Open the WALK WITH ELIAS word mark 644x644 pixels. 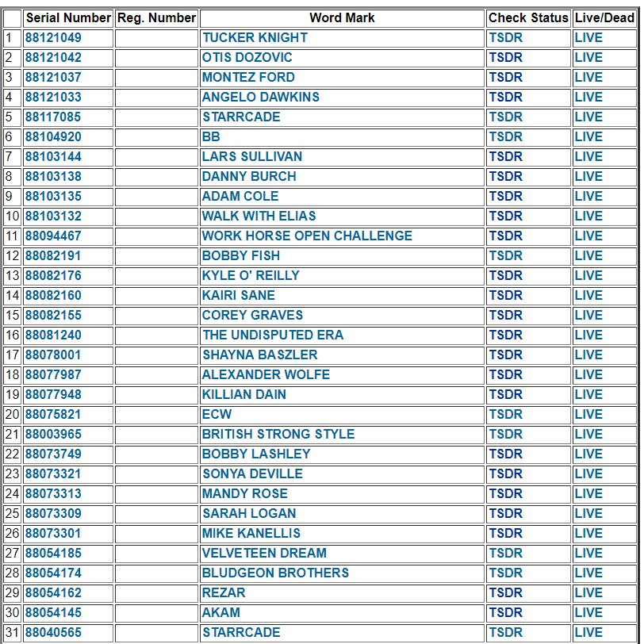pyautogui.click(x=259, y=216)
